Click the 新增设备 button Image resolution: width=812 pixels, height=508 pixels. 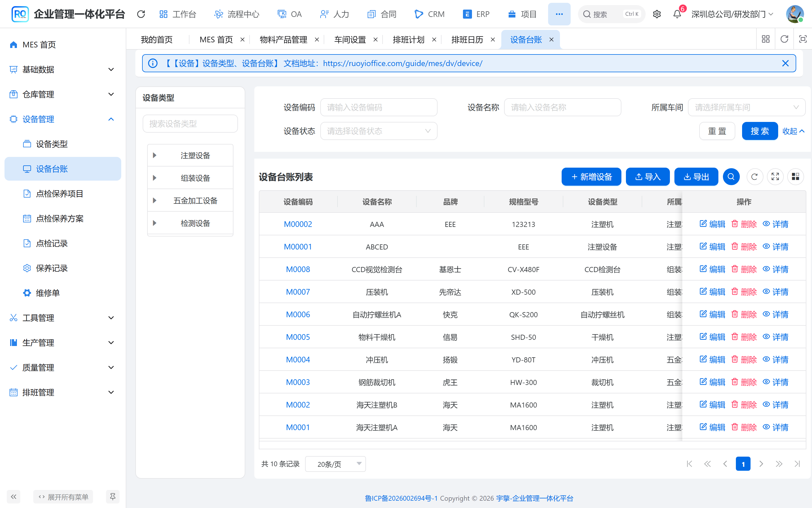(591, 177)
